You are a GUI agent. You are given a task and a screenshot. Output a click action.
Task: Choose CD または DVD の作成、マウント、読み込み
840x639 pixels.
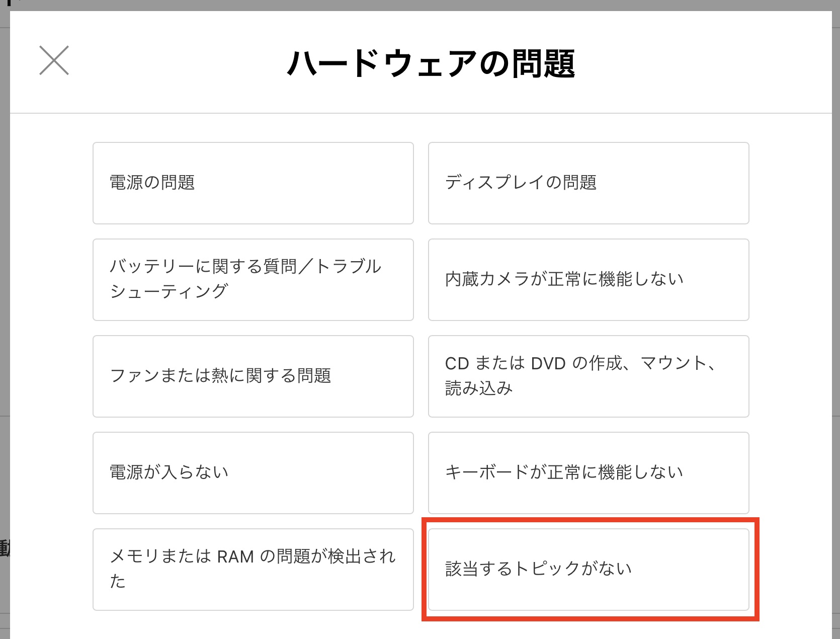click(589, 376)
